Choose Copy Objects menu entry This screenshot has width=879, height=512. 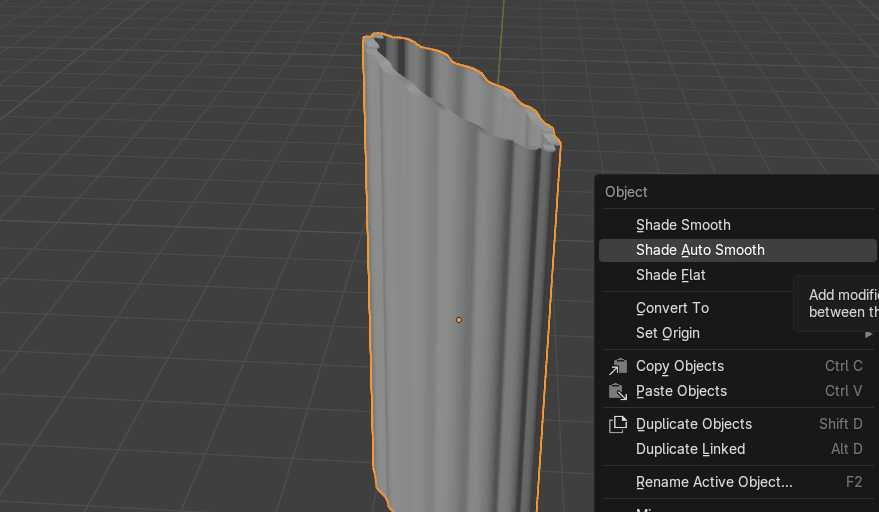tap(680, 366)
